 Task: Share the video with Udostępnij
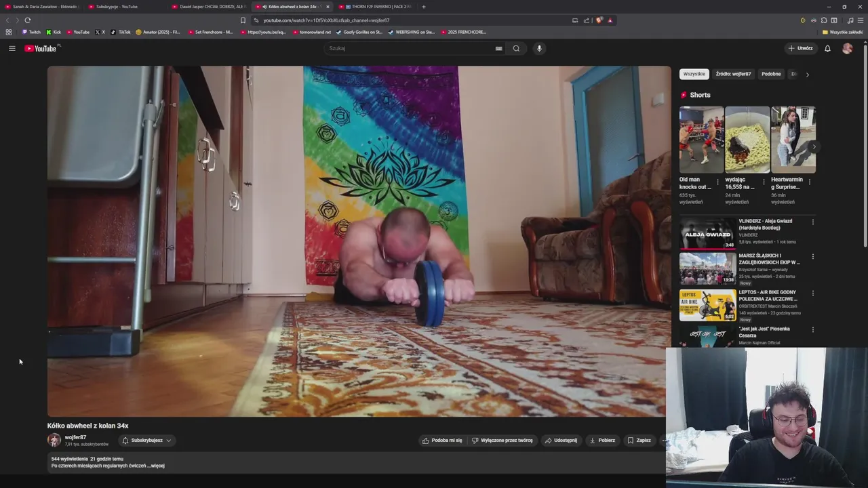coord(561,441)
